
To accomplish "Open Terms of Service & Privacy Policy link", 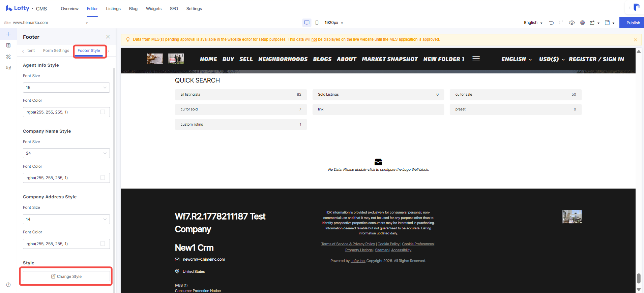I will [x=348, y=244].
